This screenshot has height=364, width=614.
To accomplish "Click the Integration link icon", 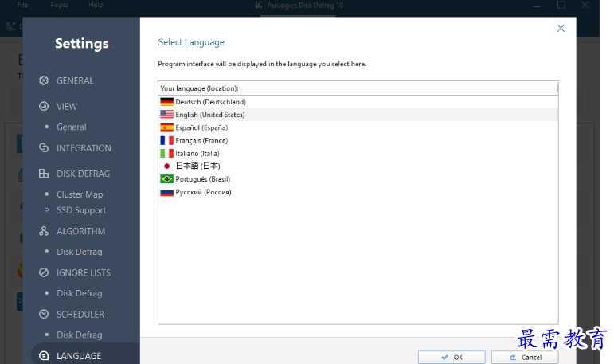I will (44, 147).
